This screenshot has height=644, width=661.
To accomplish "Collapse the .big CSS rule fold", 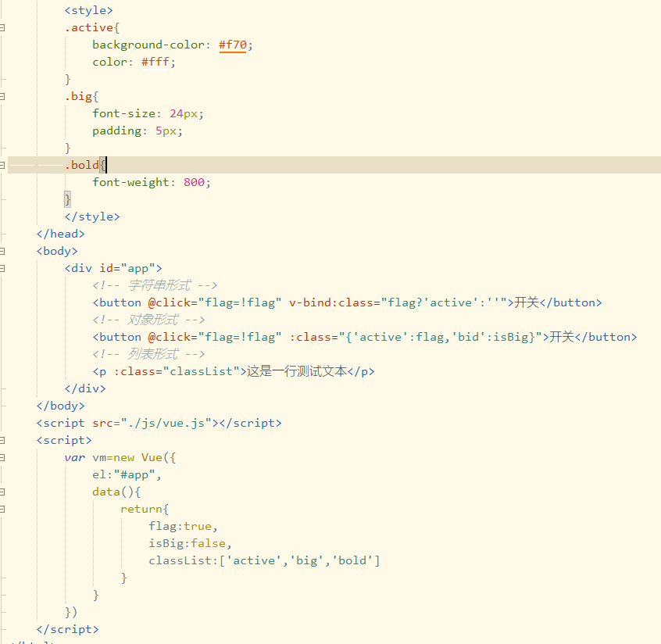I will [2, 97].
